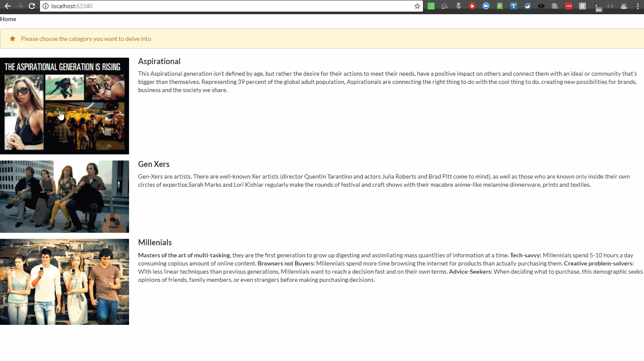Click the blue Zoom camera extension icon
644x361 pixels.
coord(486,6)
